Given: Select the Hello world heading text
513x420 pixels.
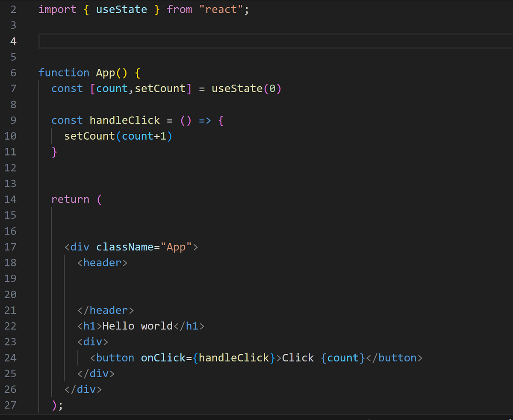Looking at the screenshot, I should pyautogui.click(x=137, y=326).
